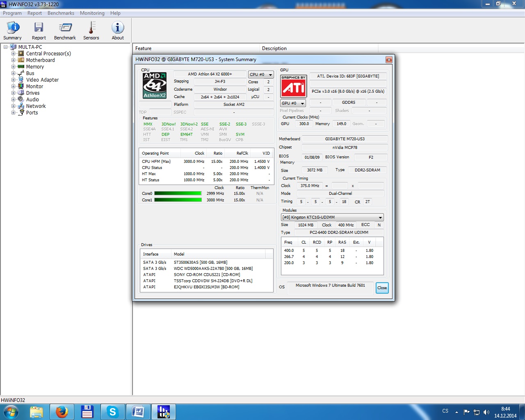Open the Kingston KTC1G-UDIMM modules dropdown

tap(332, 217)
